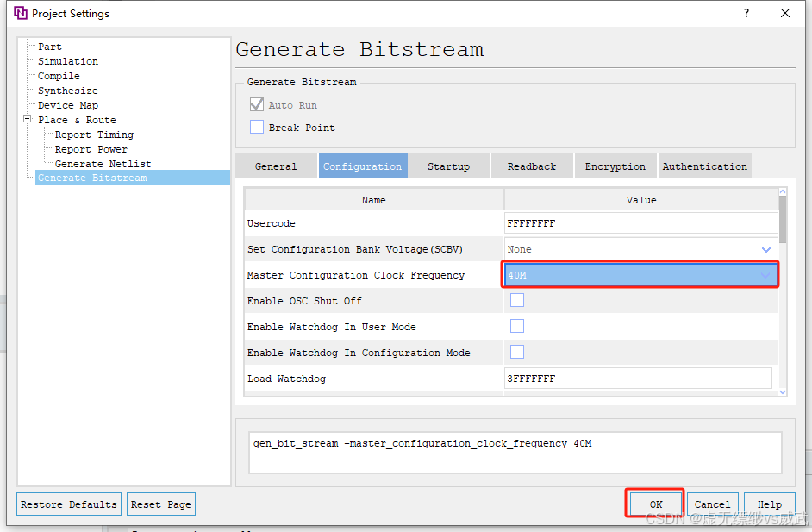Viewport: 812px width, 532px height.
Task: Click the gen_bit_stream command text box
Action: (x=515, y=453)
